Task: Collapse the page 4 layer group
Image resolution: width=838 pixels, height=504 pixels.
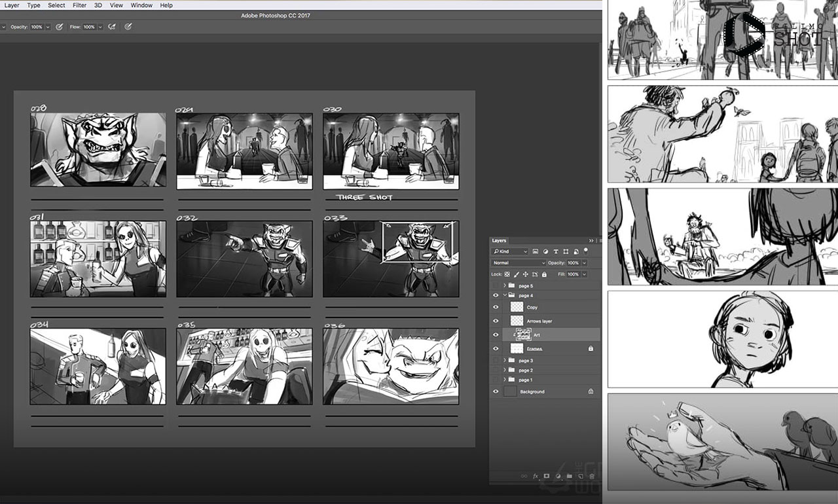Action: 505,295
